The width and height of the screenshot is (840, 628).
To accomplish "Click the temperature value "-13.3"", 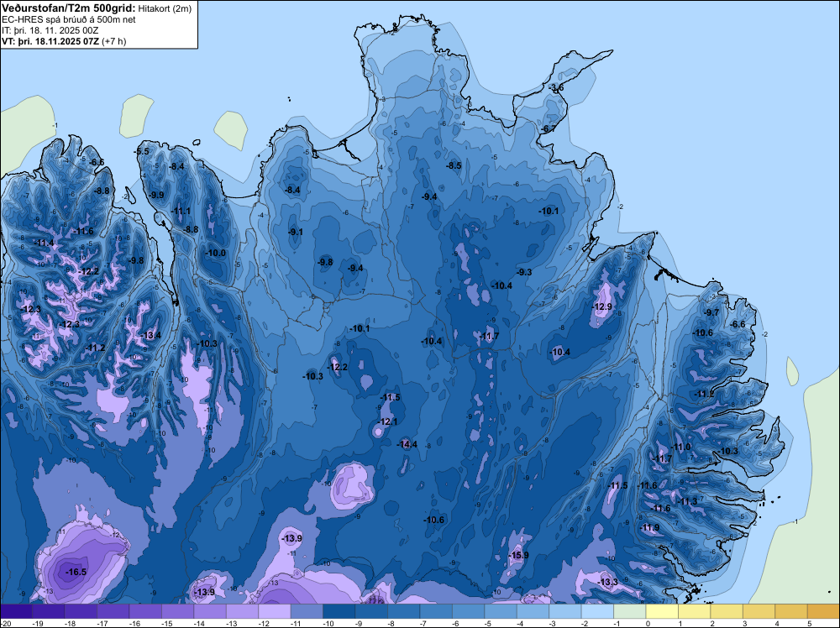I will point(607,582).
